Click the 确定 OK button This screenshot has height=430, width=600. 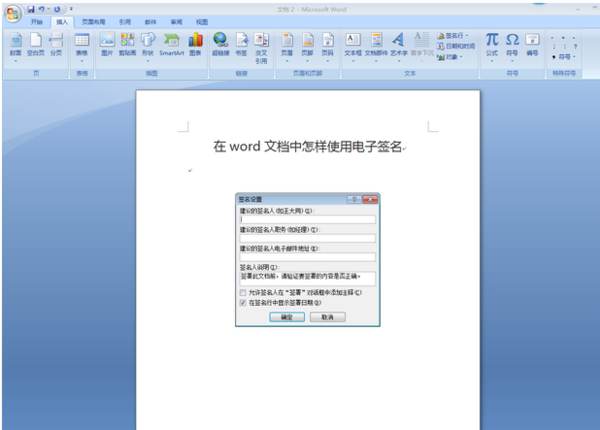tap(286, 316)
